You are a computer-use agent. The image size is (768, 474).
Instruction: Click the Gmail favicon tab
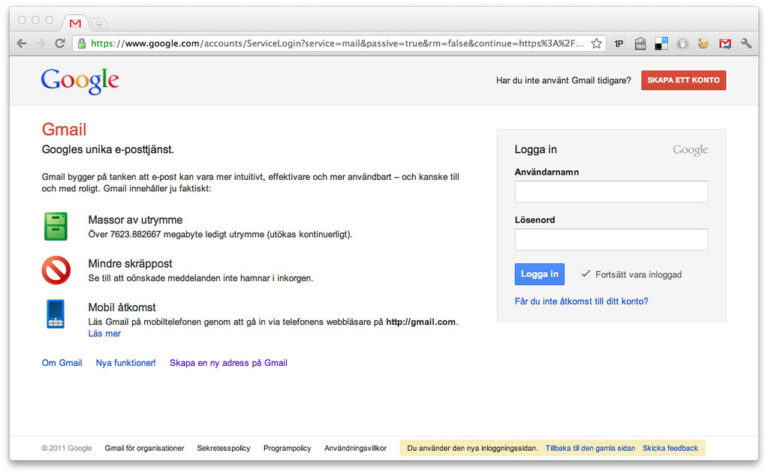(x=75, y=23)
